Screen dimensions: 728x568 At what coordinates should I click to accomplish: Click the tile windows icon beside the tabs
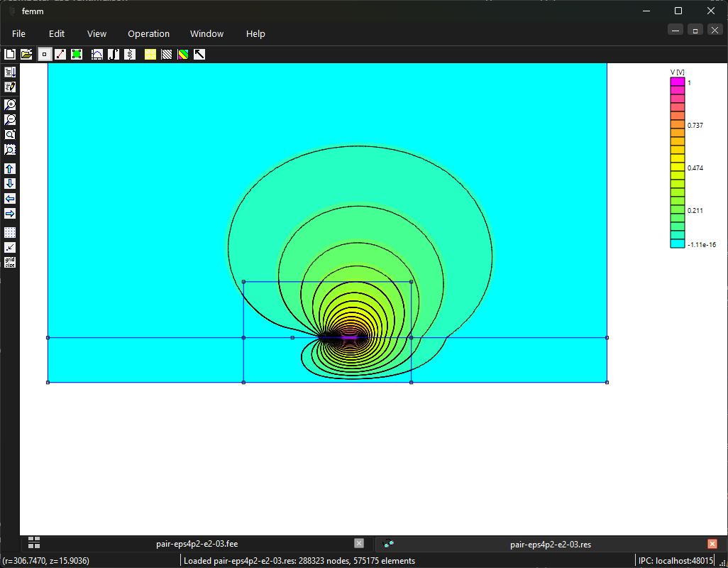click(34, 542)
